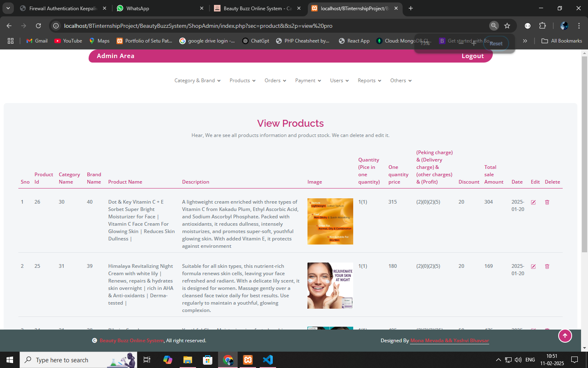Show more bookmarks with the chevron
The width and height of the screenshot is (588, 368).
pyautogui.click(x=525, y=41)
